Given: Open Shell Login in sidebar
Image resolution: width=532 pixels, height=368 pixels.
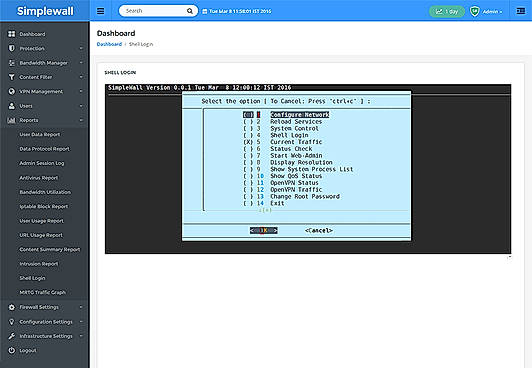Looking at the screenshot, I should pyautogui.click(x=32, y=278).
